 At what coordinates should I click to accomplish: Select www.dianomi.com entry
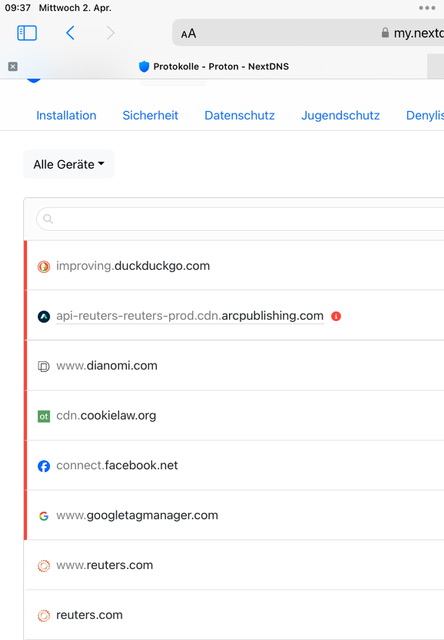107,365
